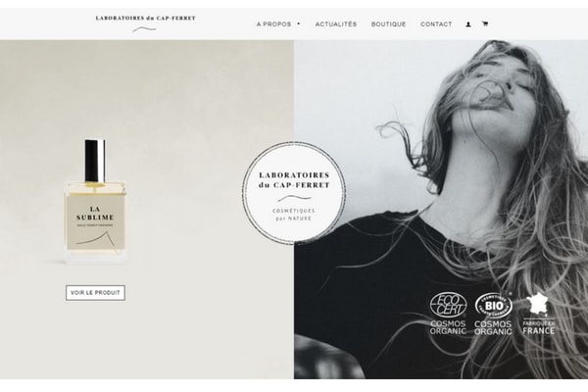Open the user account icon
The image size is (588, 392).
(x=468, y=24)
